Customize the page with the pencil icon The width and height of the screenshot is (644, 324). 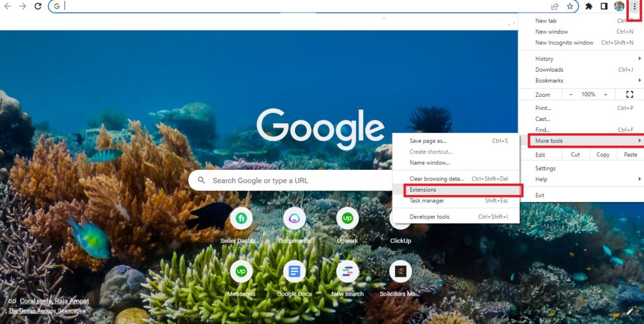click(x=630, y=311)
